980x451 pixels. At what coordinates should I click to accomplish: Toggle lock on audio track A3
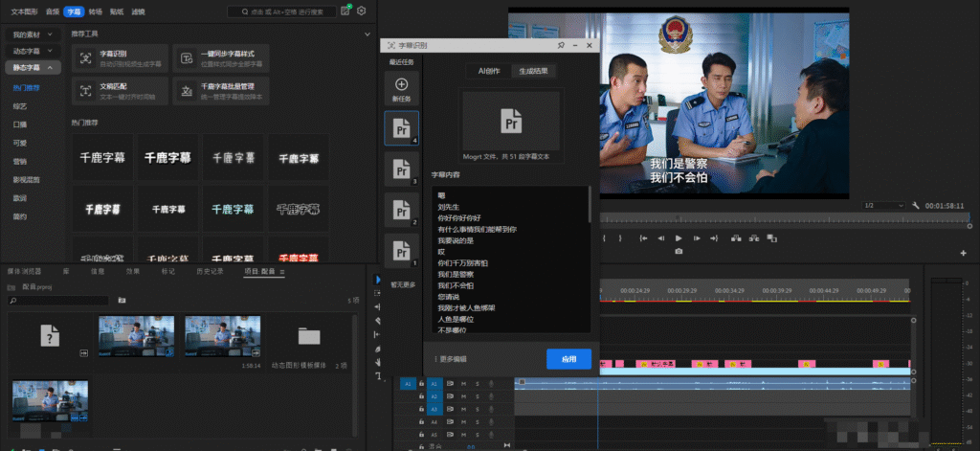tap(421, 409)
